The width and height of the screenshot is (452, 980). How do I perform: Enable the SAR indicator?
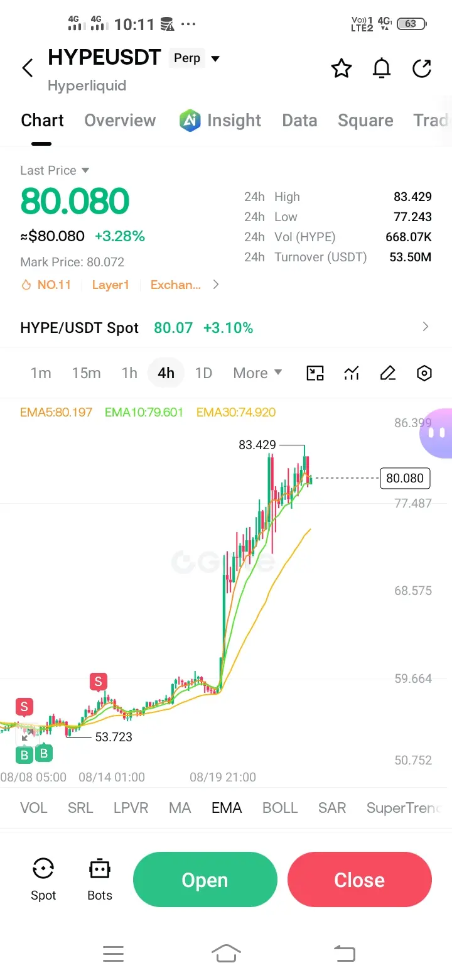332,808
